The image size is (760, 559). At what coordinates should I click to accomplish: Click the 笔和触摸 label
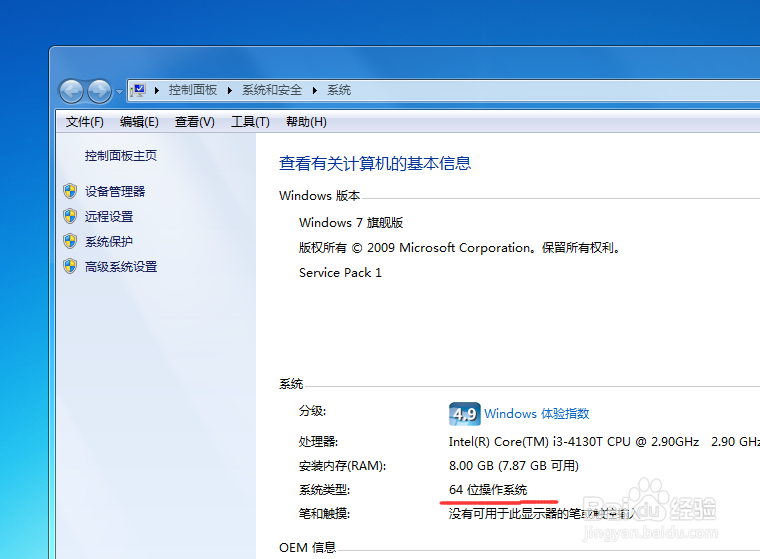click(324, 513)
